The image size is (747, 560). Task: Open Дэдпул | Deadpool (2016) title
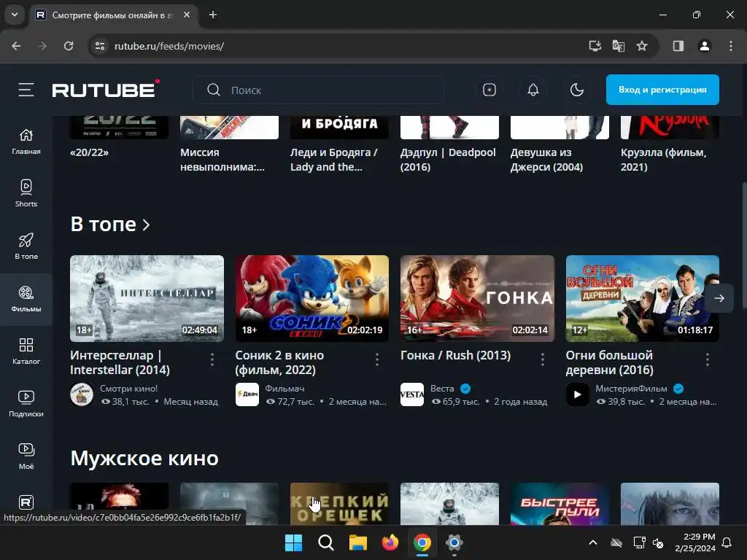click(x=448, y=160)
